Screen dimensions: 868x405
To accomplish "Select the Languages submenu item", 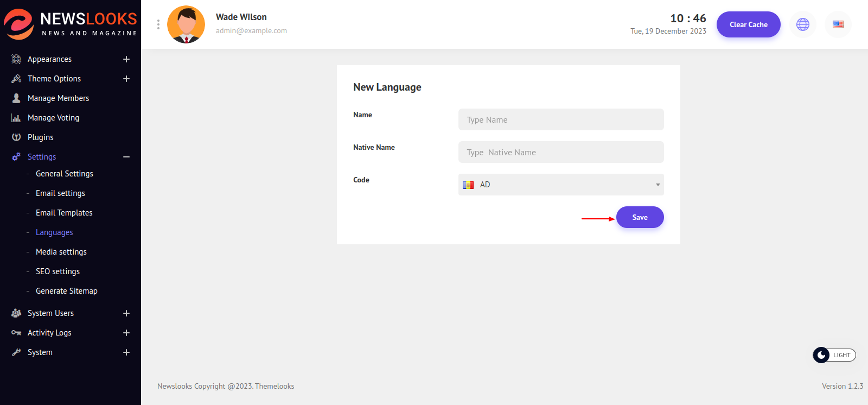I will [54, 232].
